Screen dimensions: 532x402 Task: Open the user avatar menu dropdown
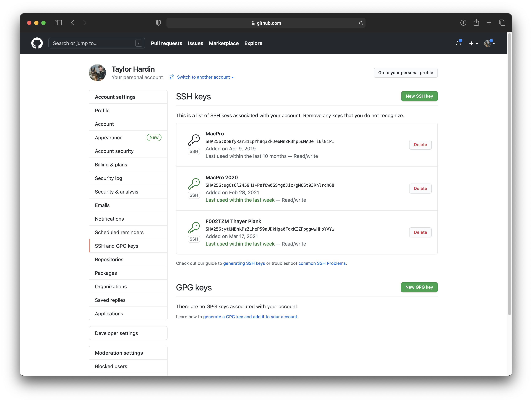489,43
